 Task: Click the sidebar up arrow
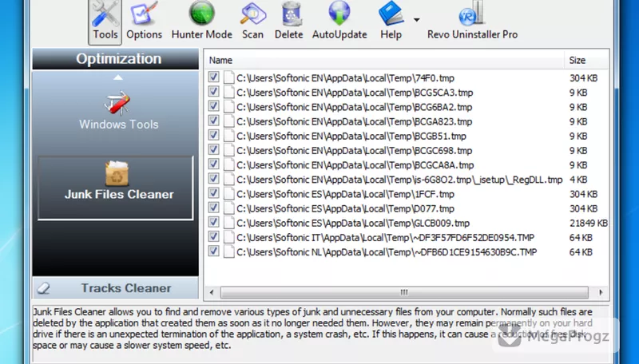point(117,77)
